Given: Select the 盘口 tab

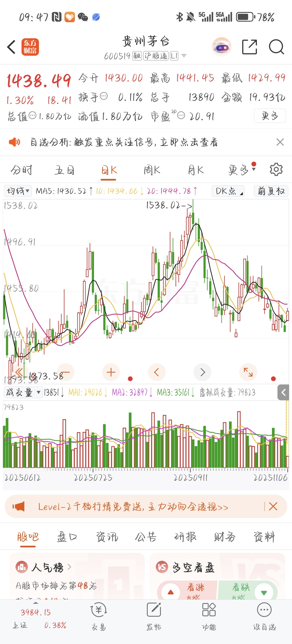Looking at the screenshot, I should pos(67,537).
